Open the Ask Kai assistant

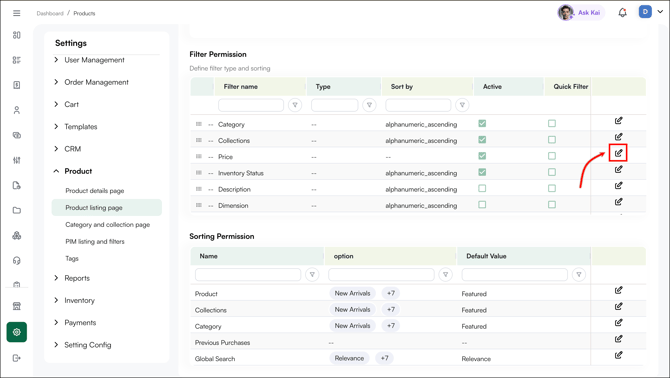pyautogui.click(x=581, y=12)
